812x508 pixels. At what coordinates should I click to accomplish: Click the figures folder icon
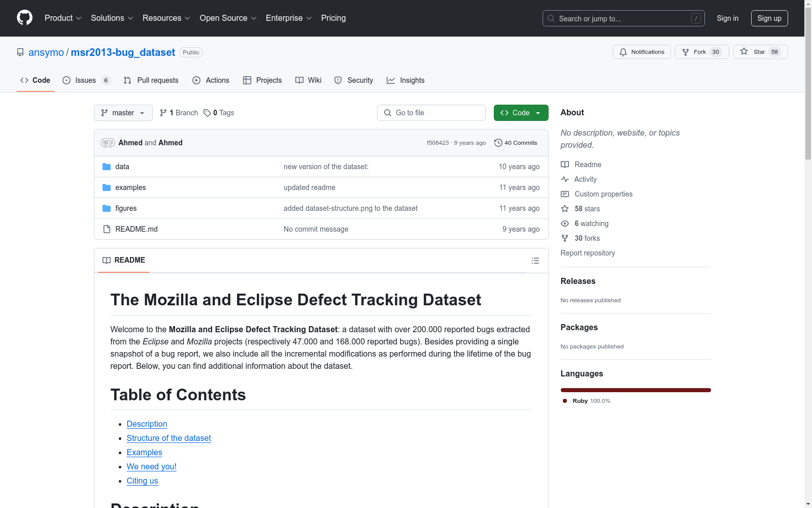coord(107,208)
